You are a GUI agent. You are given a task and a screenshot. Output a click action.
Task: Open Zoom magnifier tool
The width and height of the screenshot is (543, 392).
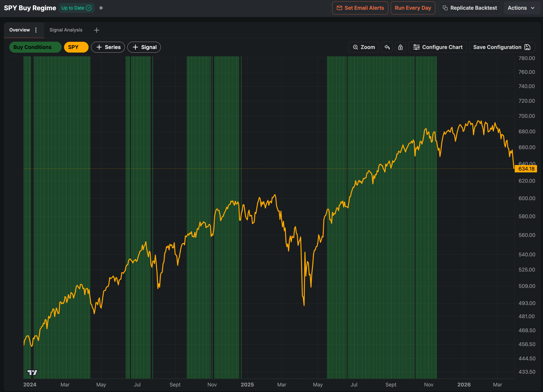[x=363, y=47]
